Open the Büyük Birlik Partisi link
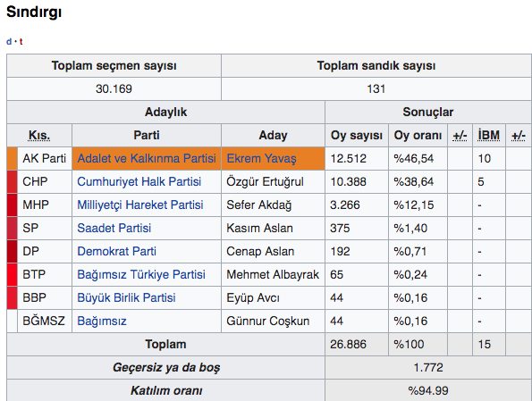The width and height of the screenshot is (532, 401). [x=126, y=297]
